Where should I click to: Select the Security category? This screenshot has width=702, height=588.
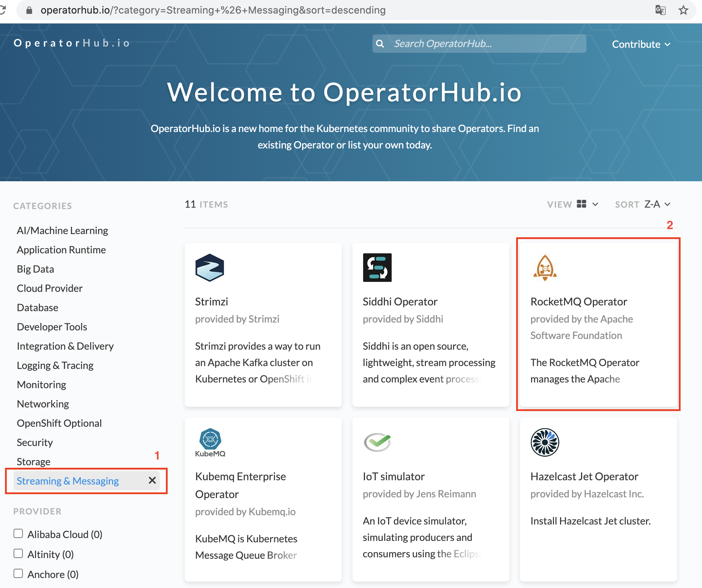click(35, 442)
